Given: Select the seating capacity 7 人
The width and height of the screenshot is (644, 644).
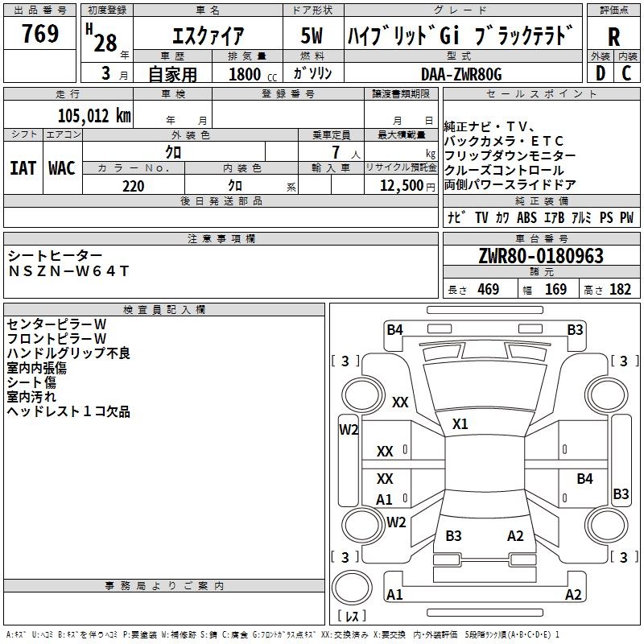Looking at the screenshot, I should [346, 153].
